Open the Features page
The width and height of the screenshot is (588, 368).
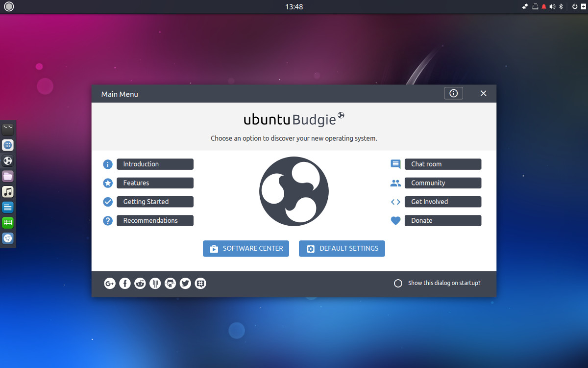(x=155, y=183)
